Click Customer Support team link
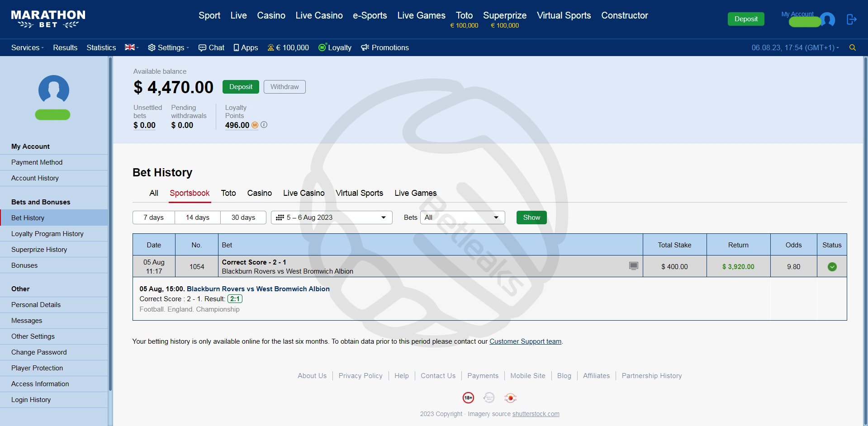The image size is (868, 426). [x=525, y=341]
